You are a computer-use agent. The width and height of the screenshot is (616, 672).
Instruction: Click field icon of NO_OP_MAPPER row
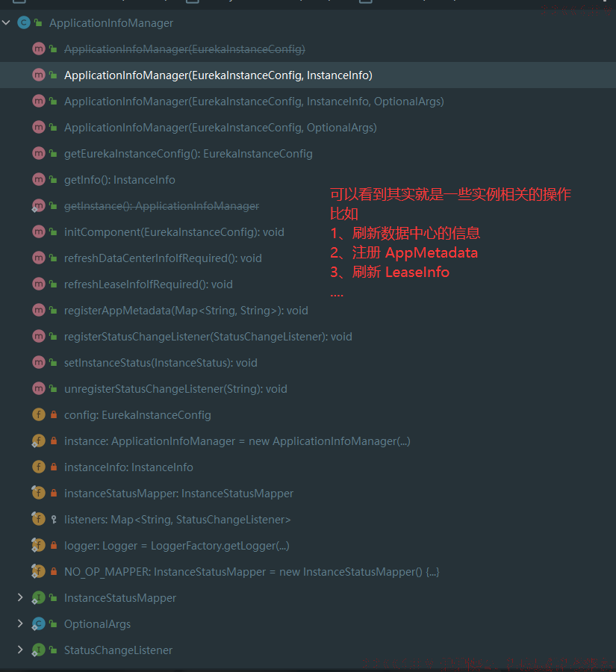[39, 572]
